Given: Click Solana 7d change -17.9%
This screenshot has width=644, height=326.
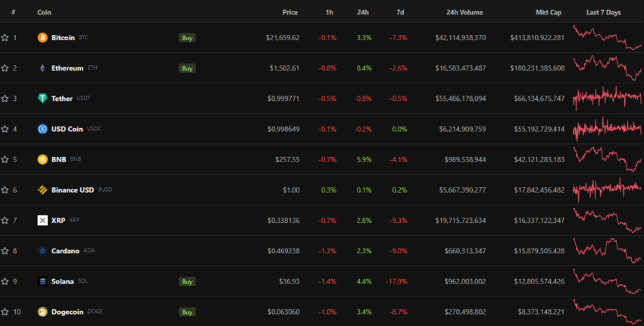Looking at the screenshot, I should (x=396, y=281).
